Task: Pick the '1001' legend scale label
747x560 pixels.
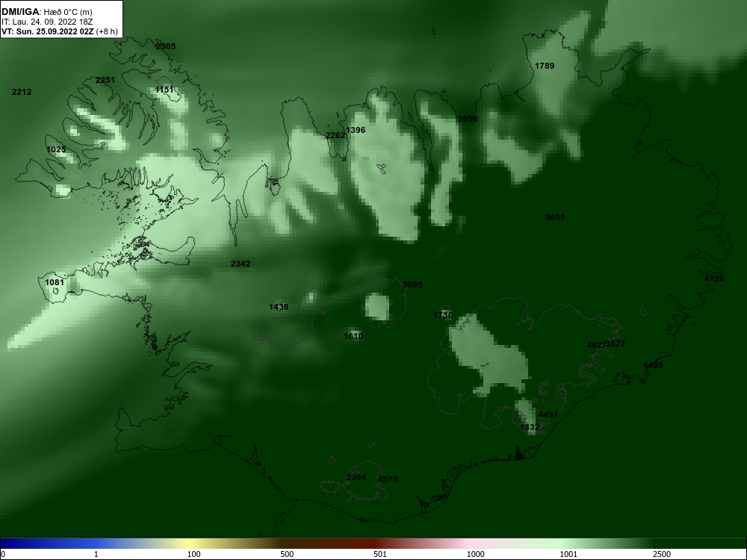Action: pyautogui.click(x=568, y=554)
